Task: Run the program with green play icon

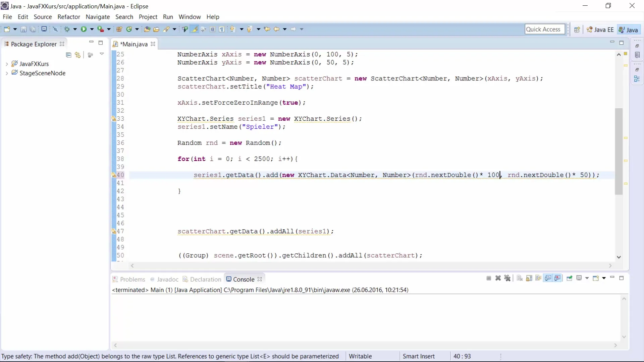Action: (x=84, y=29)
